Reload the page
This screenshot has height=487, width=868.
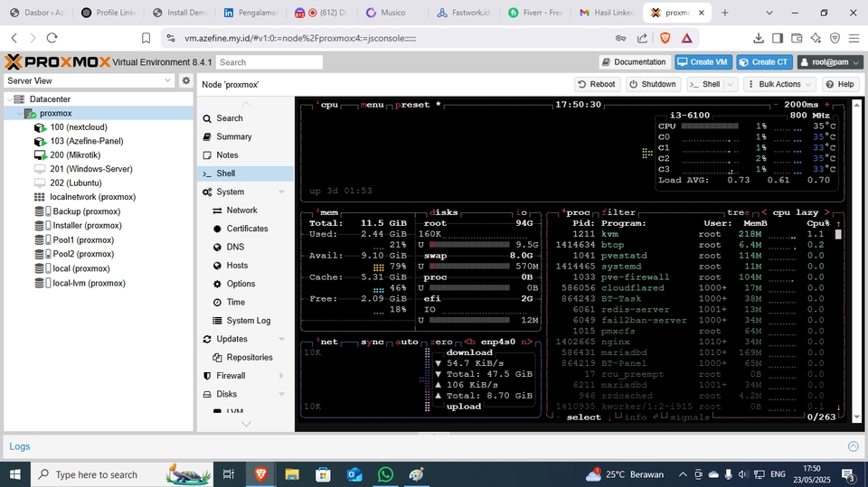click(x=52, y=38)
